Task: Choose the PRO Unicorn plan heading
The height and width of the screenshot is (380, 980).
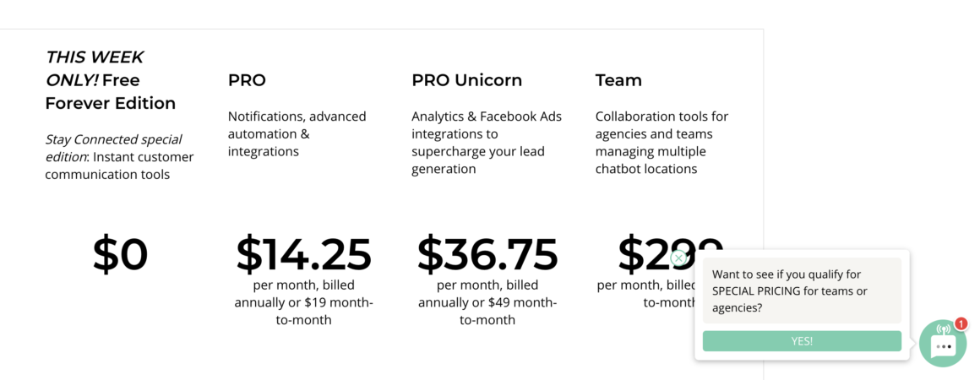Action: (x=466, y=80)
